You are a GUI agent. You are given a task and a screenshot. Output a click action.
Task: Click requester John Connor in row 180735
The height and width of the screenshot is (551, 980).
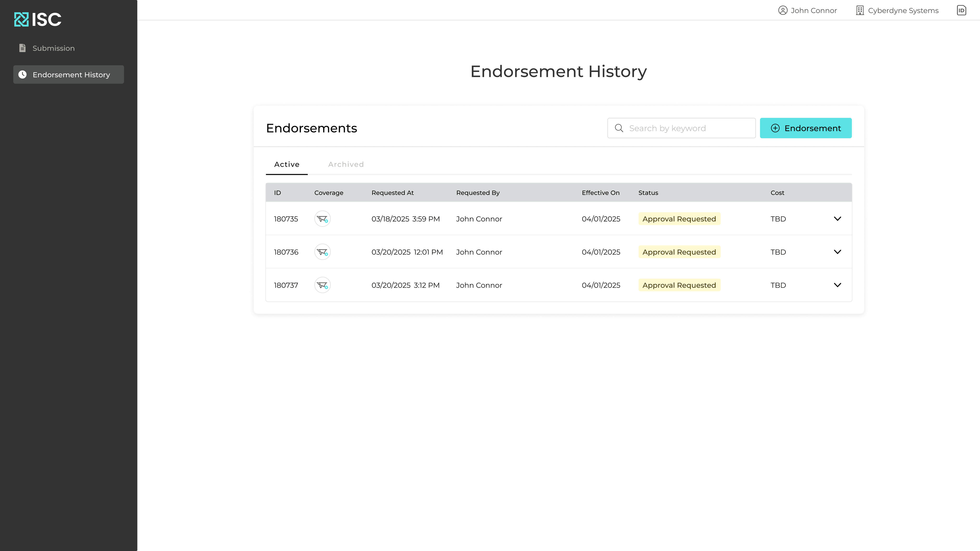click(x=479, y=219)
